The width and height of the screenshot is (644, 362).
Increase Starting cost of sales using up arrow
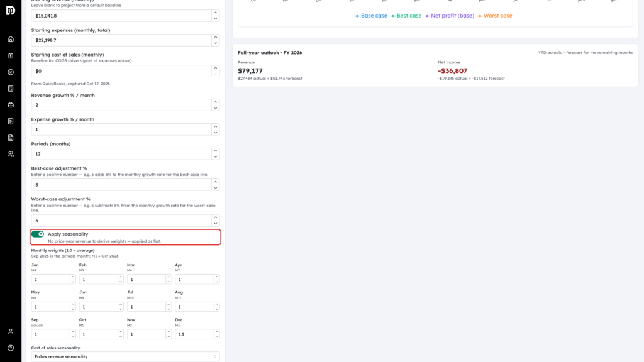[x=216, y=68]
